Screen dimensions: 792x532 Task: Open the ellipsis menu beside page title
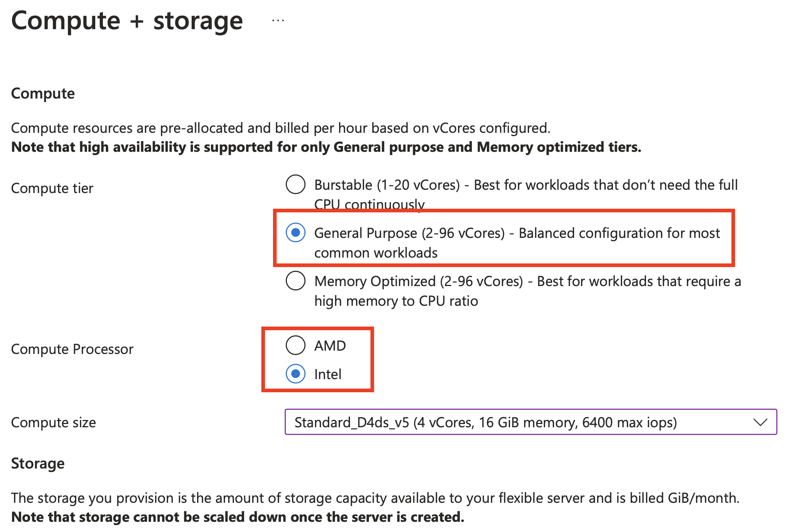278,21
